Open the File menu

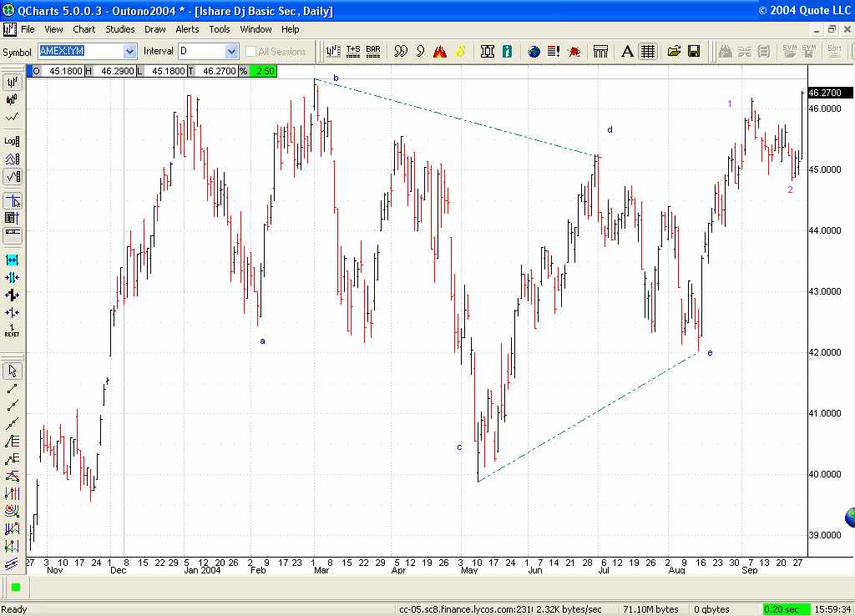click(x=28, y=29)
